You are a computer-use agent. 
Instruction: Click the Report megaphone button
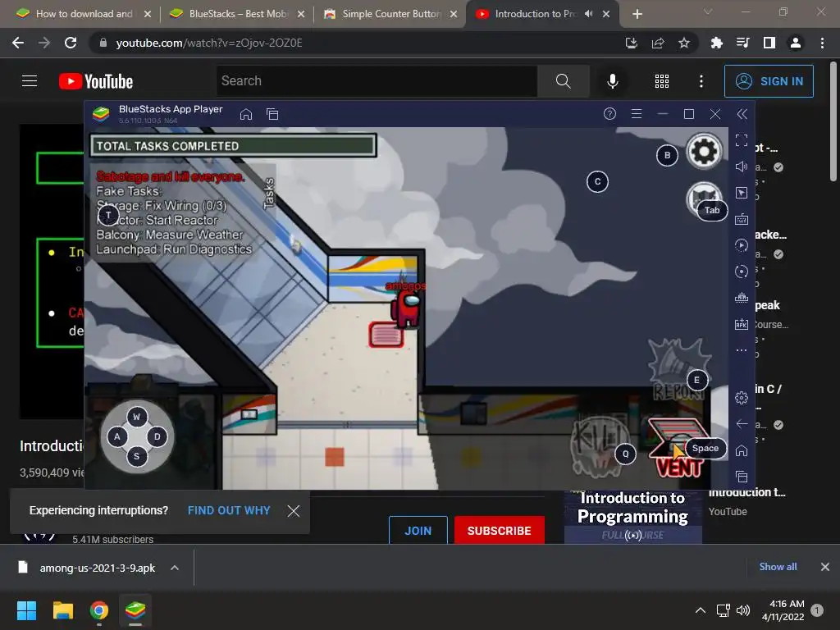pyautogui.click(x=679, y=370)
